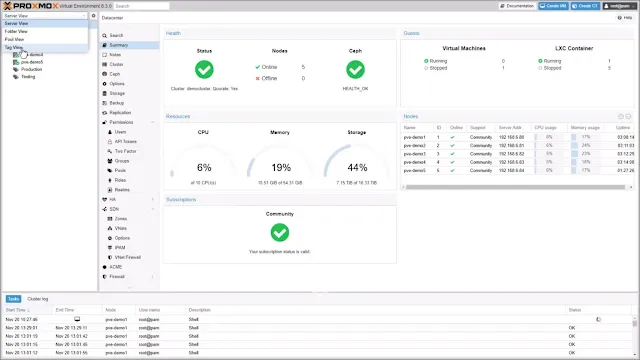Click the CPU 6% usage gauge
The height and width of the screenshot is (360, 640).
click(203, 161)
